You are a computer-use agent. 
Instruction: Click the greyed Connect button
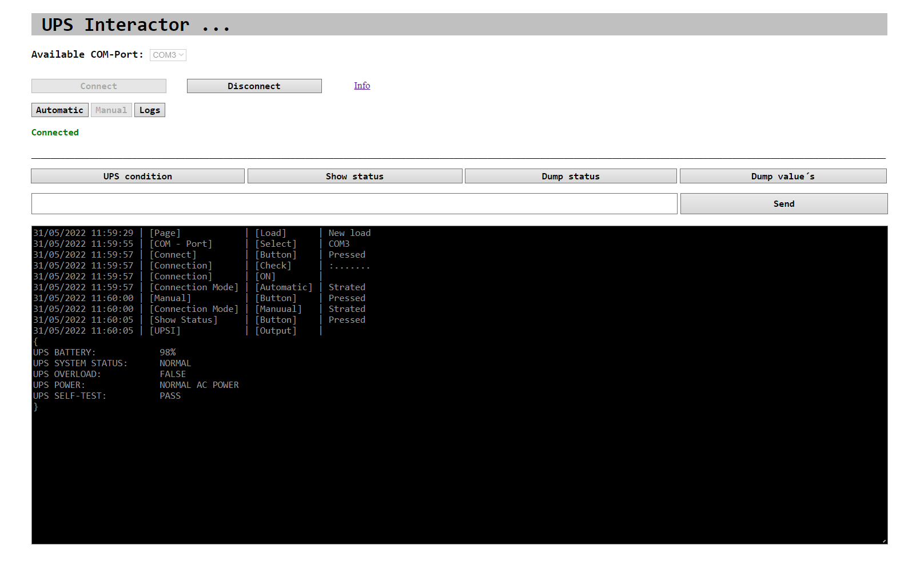[98, 86]
